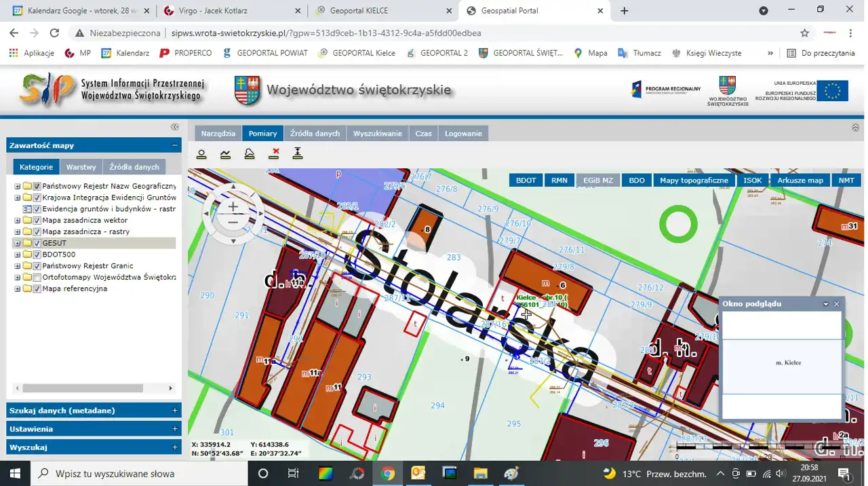
Task: Click the layer tree horizontal scrollbar
Action: point(83,389)
